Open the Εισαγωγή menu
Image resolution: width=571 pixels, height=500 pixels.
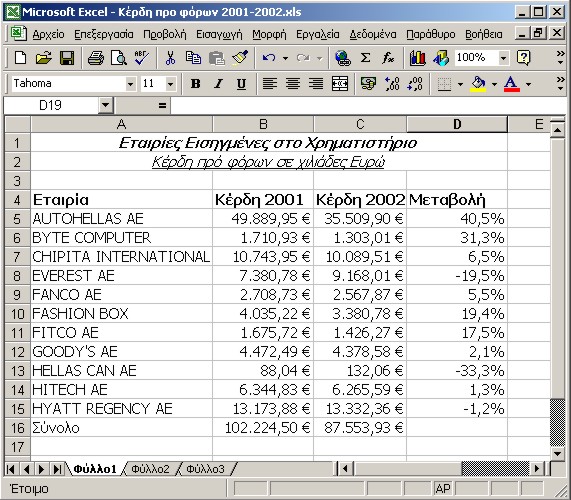(x=219, y=34)
